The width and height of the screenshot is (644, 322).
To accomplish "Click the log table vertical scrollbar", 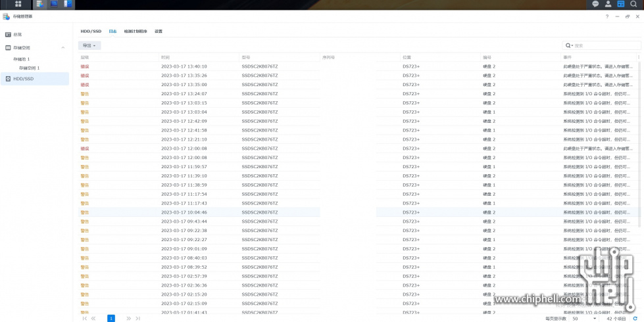I will [639, 143].
